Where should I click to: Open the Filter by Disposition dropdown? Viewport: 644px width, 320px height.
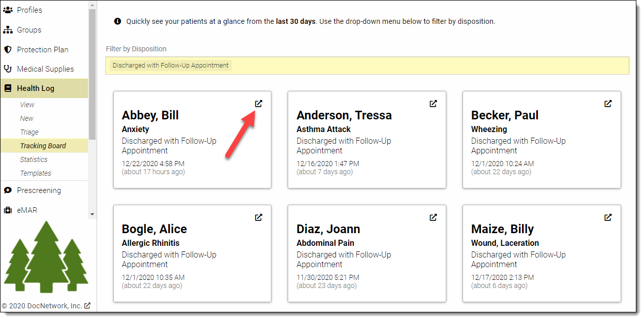click(366, 66)
